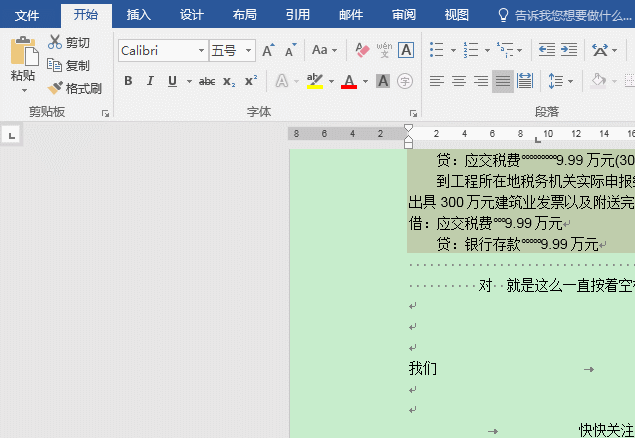Clear all formatting with the eraser icon
This screenshot has width=635, height=438.
click(x=362, y=50)
